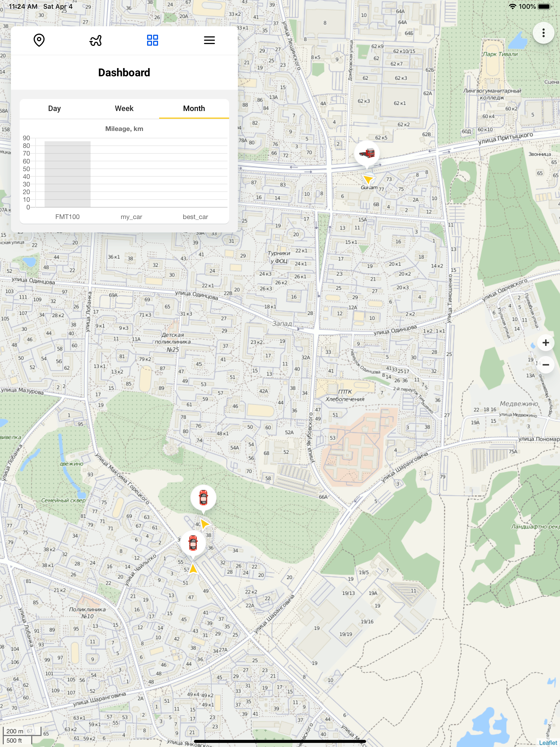
Task: Select the dashboard grid icon
Action: click(152, 40)
